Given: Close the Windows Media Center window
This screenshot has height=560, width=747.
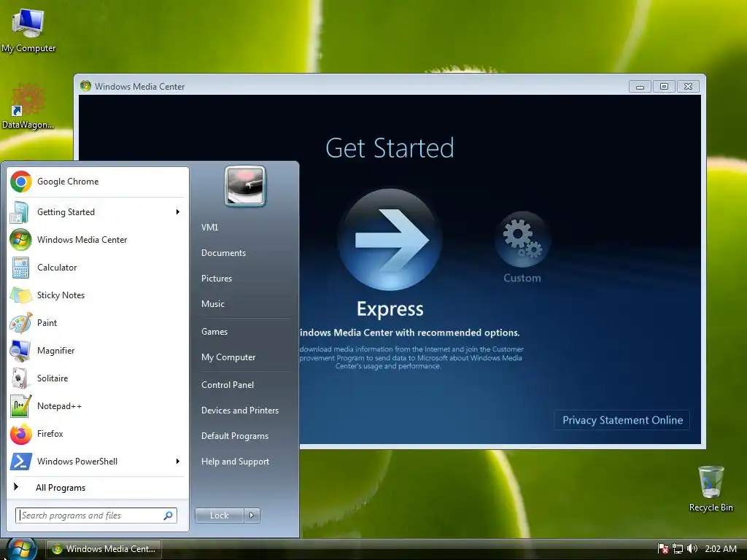Looking at the screenshot, I should pos(688,86).
